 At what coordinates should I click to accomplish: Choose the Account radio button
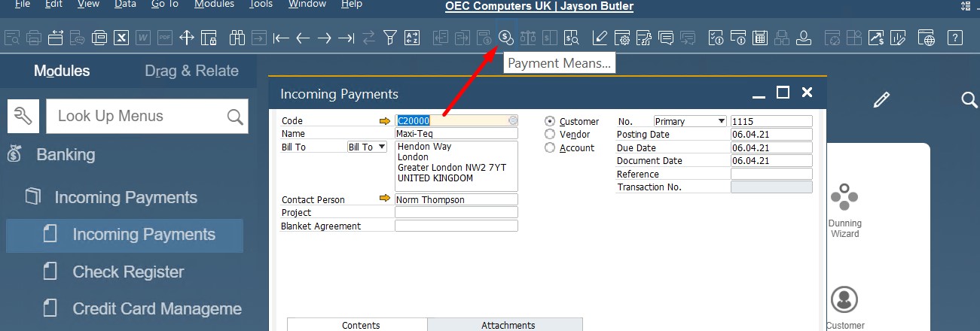(x=550, y=148)
